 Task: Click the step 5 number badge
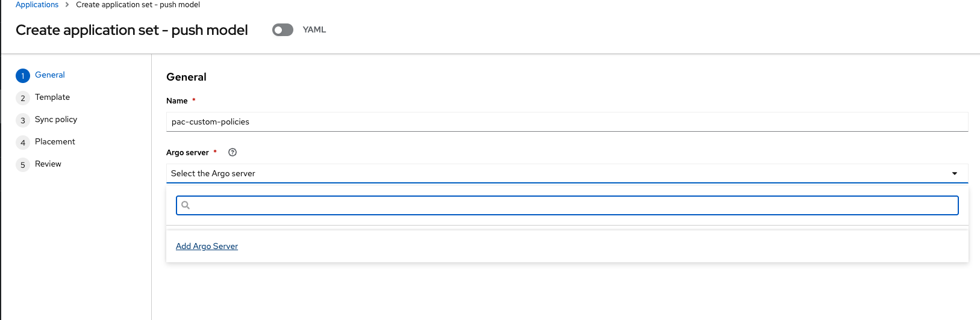coord(23,165)
